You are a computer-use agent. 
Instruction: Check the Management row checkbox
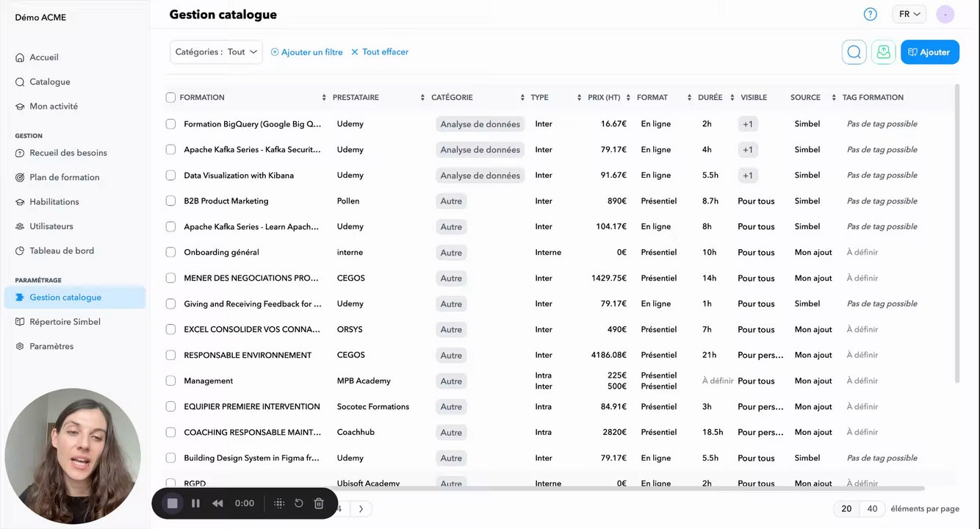coord(170,381)
